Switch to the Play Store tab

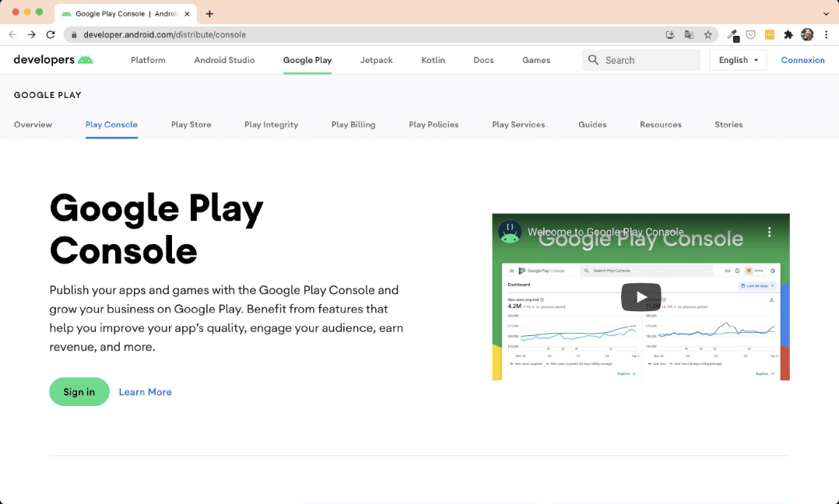(x=191, y=124)
